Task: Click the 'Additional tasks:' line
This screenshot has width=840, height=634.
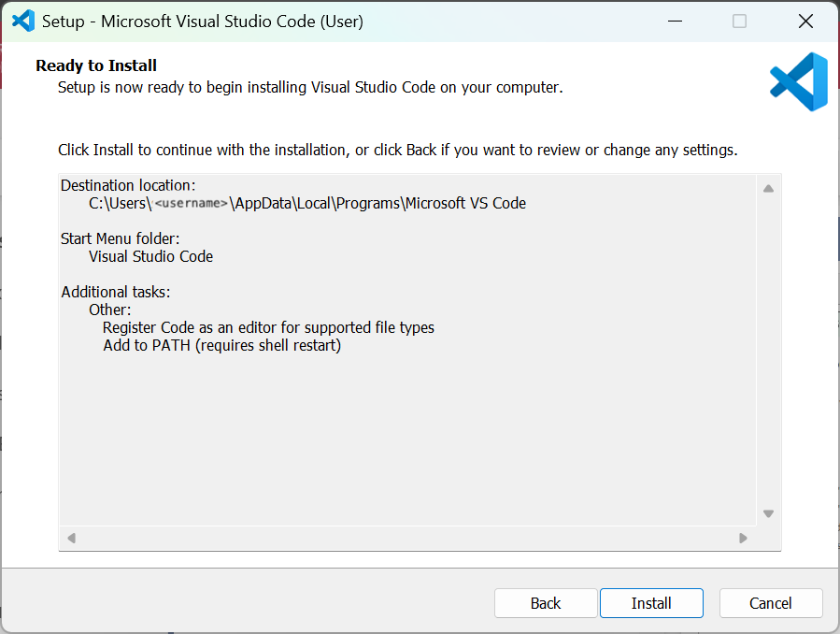Action: click(116, 292)
